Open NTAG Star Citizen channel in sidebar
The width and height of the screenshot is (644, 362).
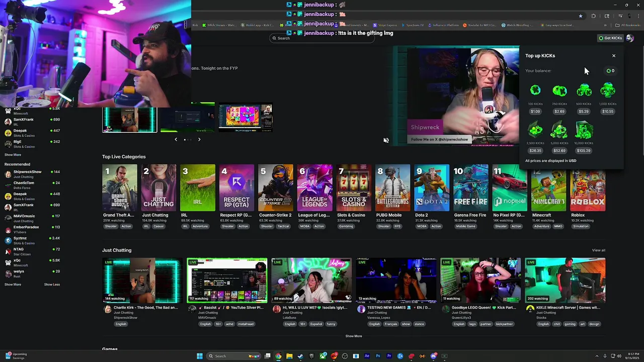[32, 251]
